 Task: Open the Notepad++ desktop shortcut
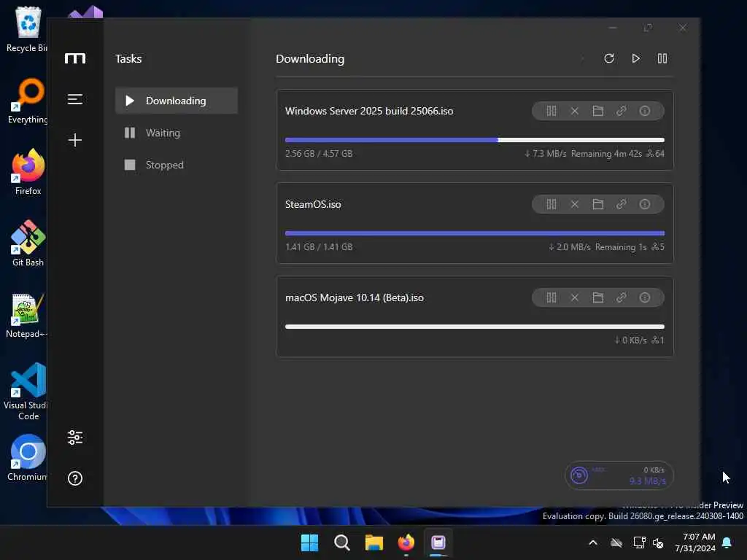pos(26,315)
